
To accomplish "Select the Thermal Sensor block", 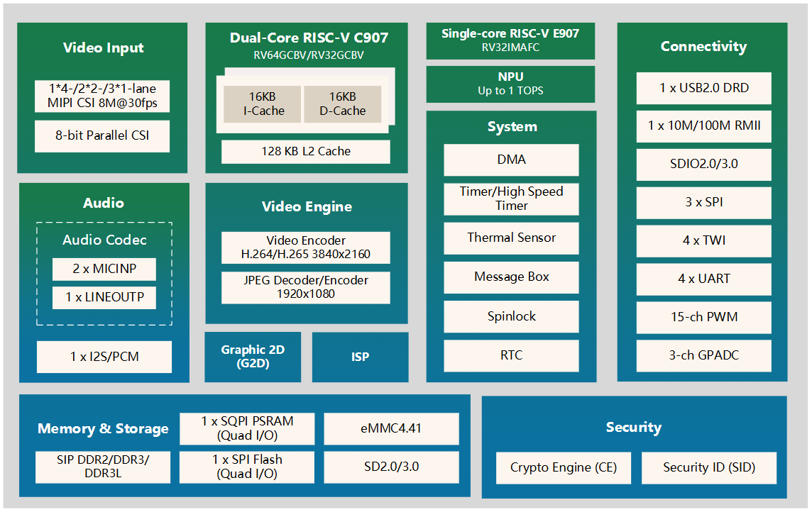I will coord(511,238).
